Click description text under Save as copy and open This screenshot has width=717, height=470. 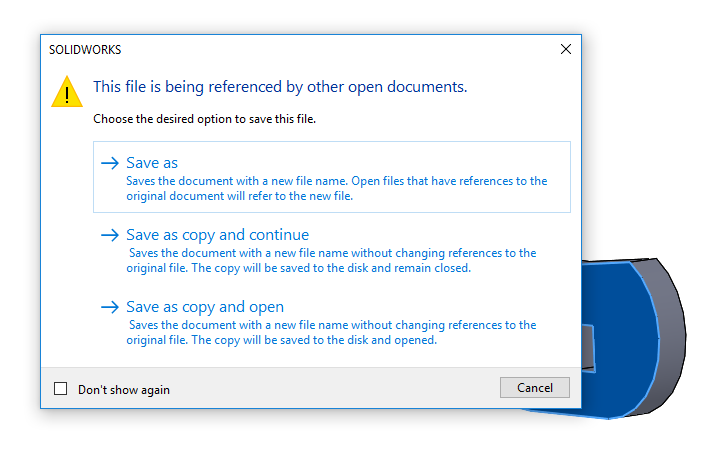pos(330,333)
